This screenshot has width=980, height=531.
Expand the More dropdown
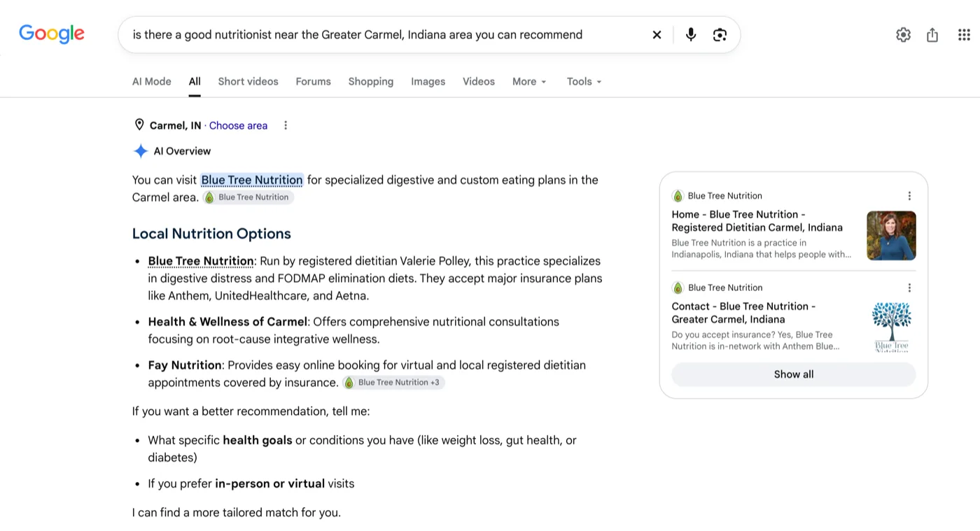[x=529, y=81]
